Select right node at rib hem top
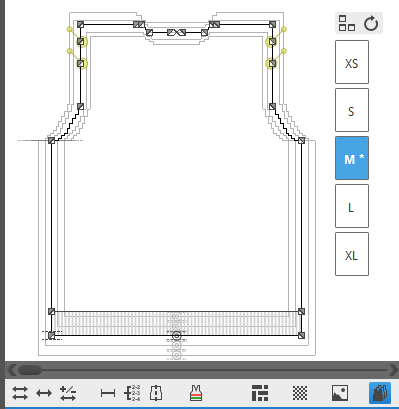Screen dimensions: 399x409 (301, 311)
